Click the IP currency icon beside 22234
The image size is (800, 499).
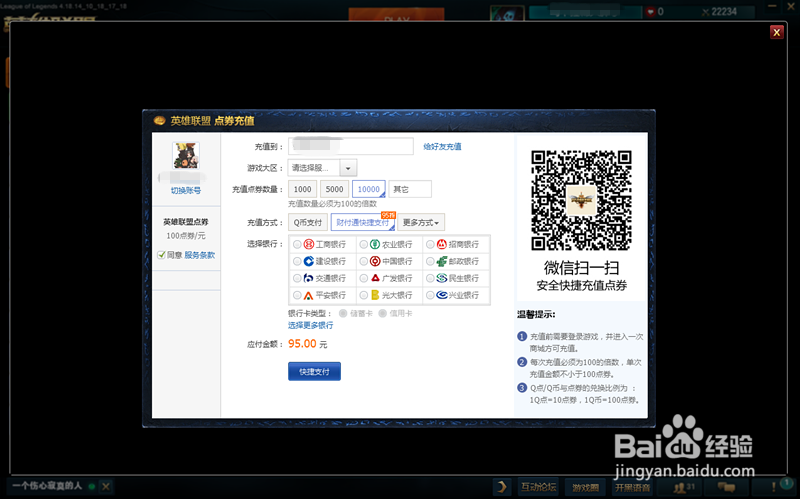tap(706, 12)
